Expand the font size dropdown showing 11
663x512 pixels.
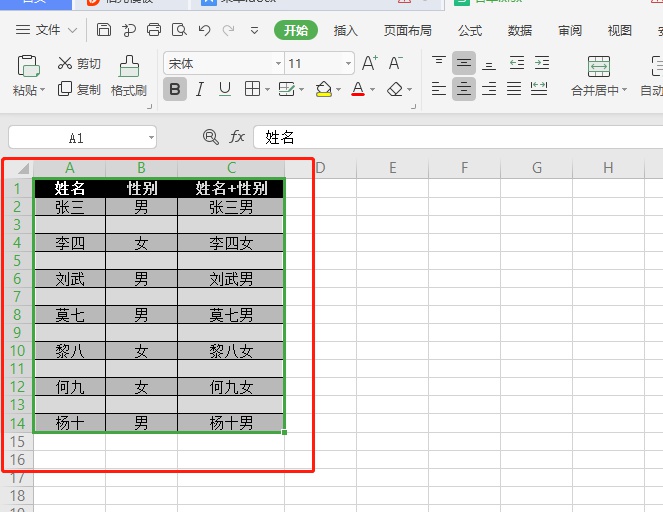[347, 63]
